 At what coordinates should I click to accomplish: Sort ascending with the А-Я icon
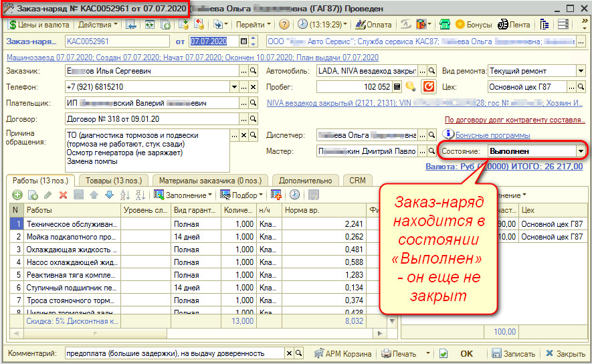tap(124, 195)
